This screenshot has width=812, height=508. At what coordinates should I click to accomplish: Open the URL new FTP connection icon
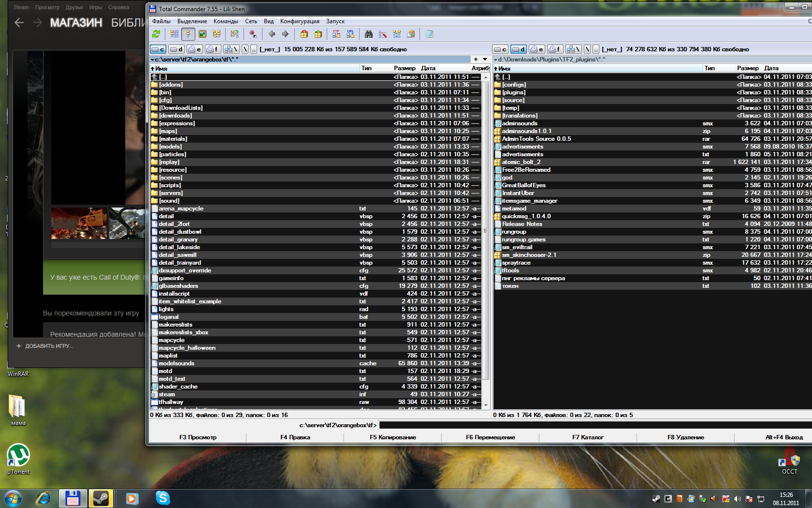point(350,34)
